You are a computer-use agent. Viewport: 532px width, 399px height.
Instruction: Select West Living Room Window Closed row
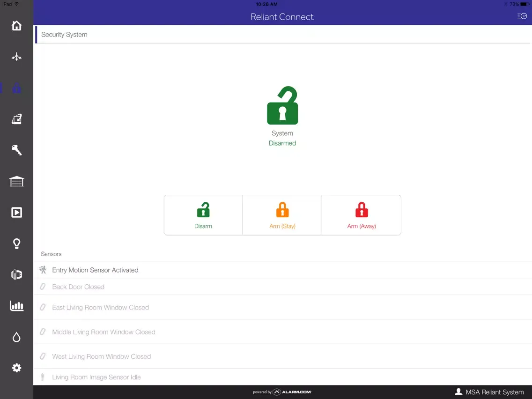click(283, 356)
